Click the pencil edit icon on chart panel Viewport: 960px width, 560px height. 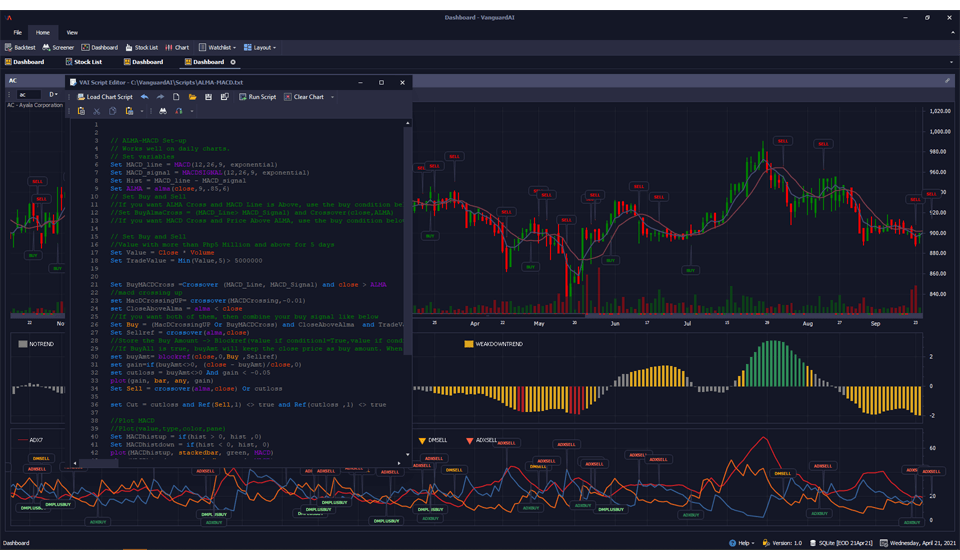(947, 80)
